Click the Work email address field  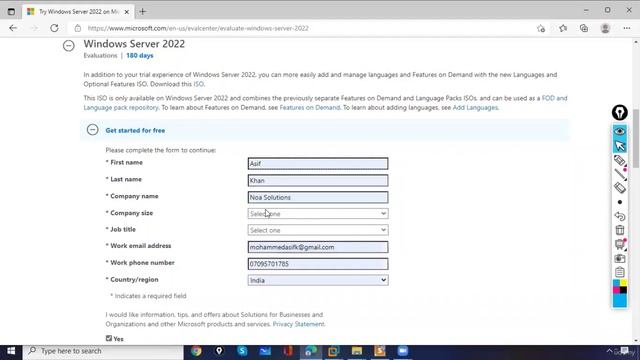tap(318, 247)
